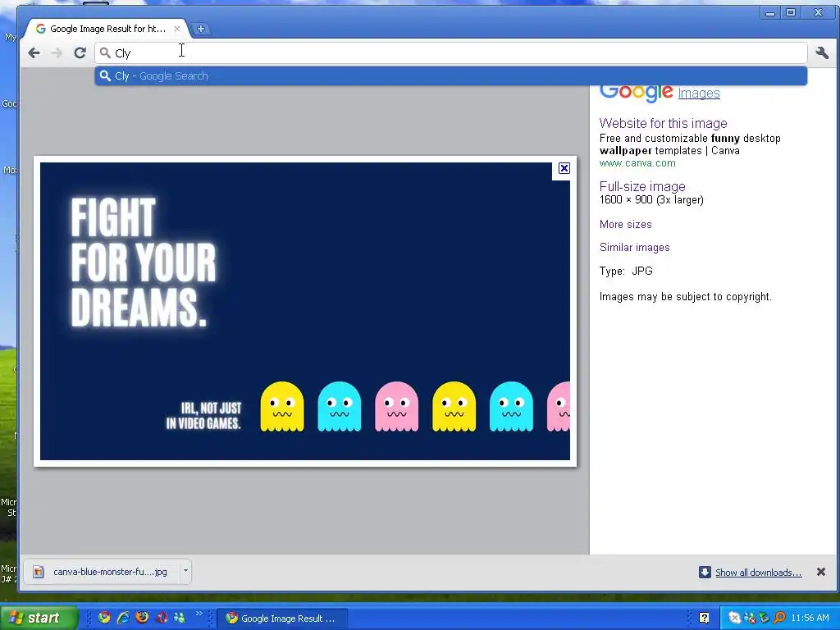Viewport: 840px width, 630px height.
Task: Click the Fight For Your Dreams image
Action: 305,311
